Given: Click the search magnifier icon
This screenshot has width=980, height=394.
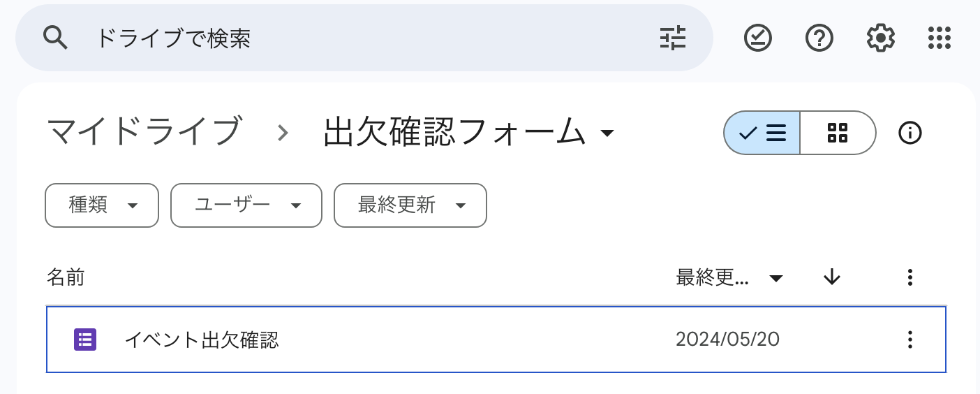Looking at the screenshot, I should (x=55, y=38).
